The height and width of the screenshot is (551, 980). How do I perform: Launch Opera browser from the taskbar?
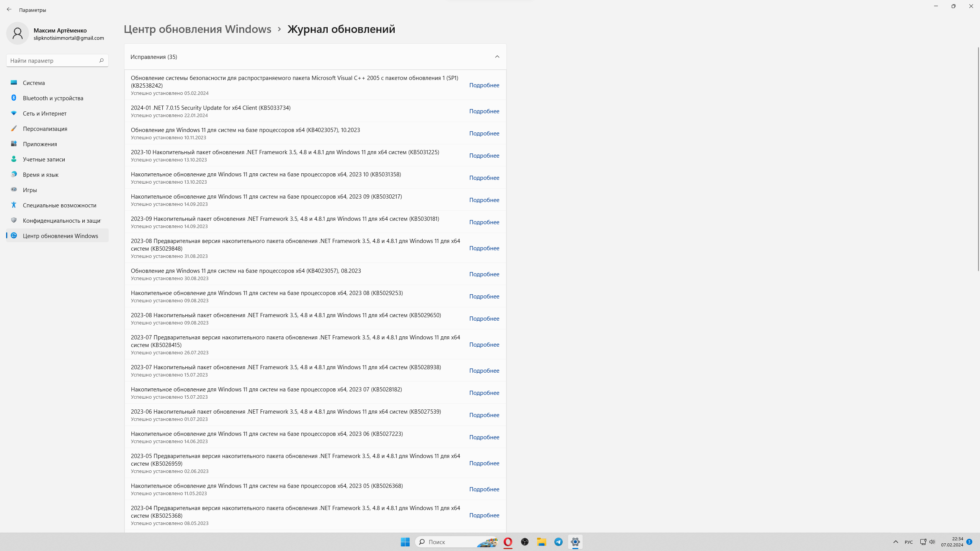(508, 542)
